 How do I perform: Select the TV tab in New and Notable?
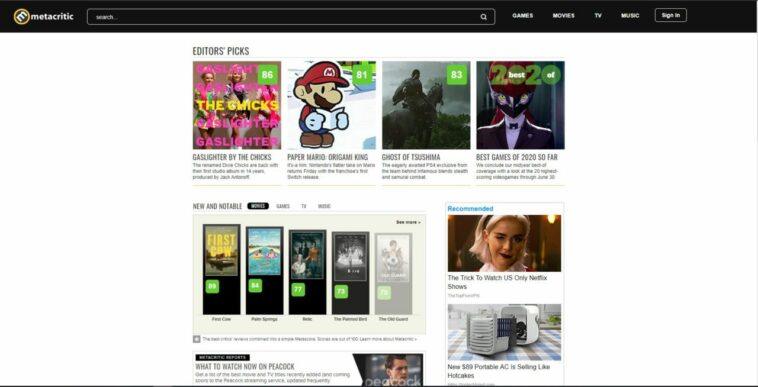[304, 206]
